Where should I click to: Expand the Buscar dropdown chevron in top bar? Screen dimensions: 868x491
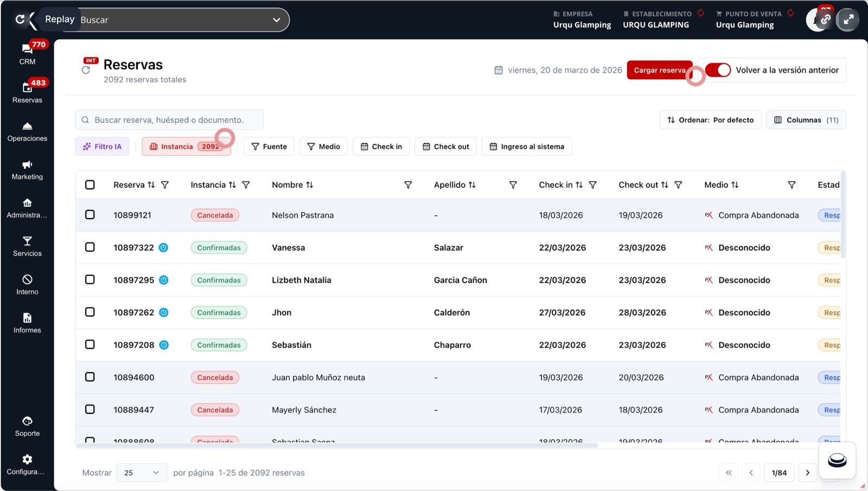click(x=277, y=20)
